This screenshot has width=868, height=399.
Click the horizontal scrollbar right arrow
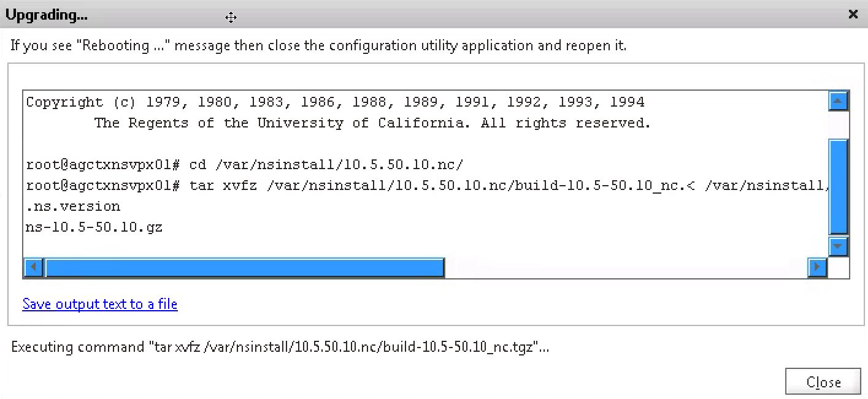817,268
